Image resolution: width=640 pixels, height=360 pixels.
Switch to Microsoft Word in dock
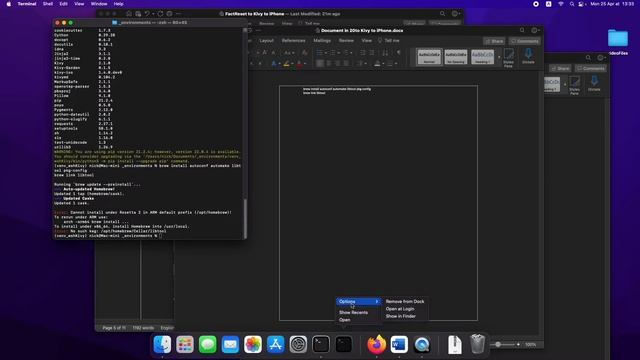(x=399, y=344)
